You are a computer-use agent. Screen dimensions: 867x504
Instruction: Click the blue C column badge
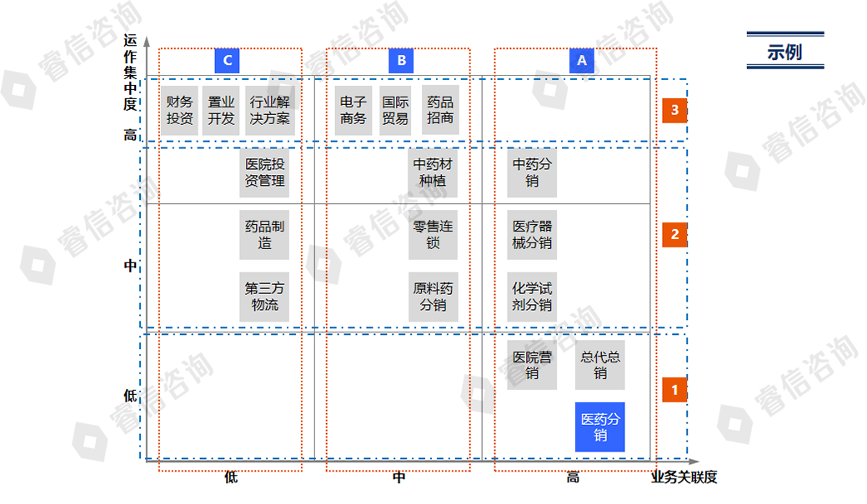click(x=227, y=61)
